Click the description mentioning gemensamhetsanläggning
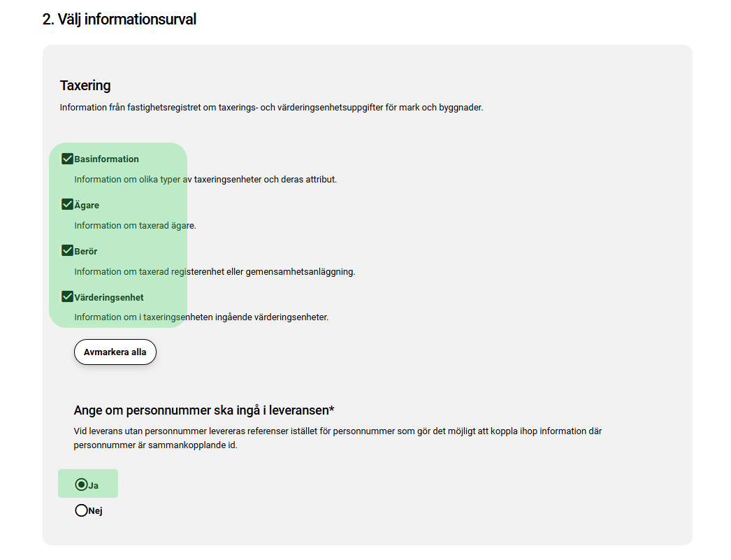731x560 pixels. tap(215, 272)
